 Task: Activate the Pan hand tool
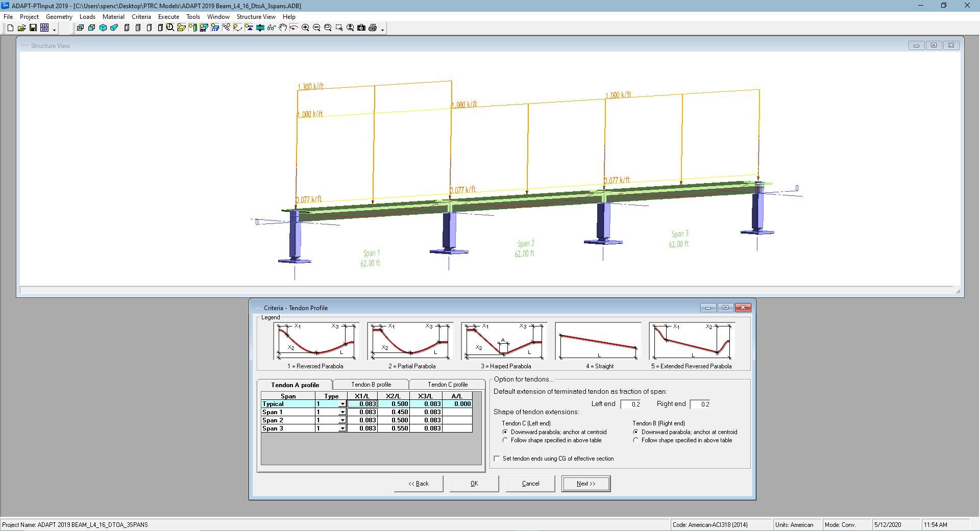click(283, 28)
